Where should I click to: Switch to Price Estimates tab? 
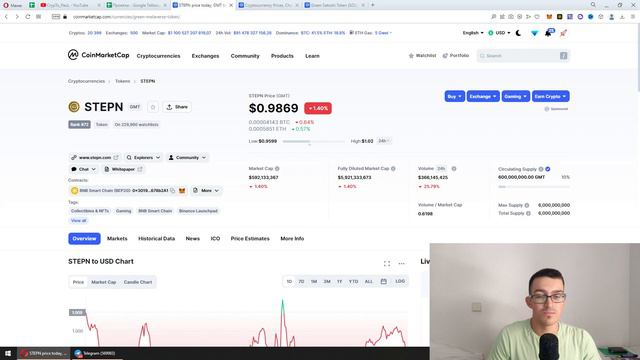tap(250, 238)
